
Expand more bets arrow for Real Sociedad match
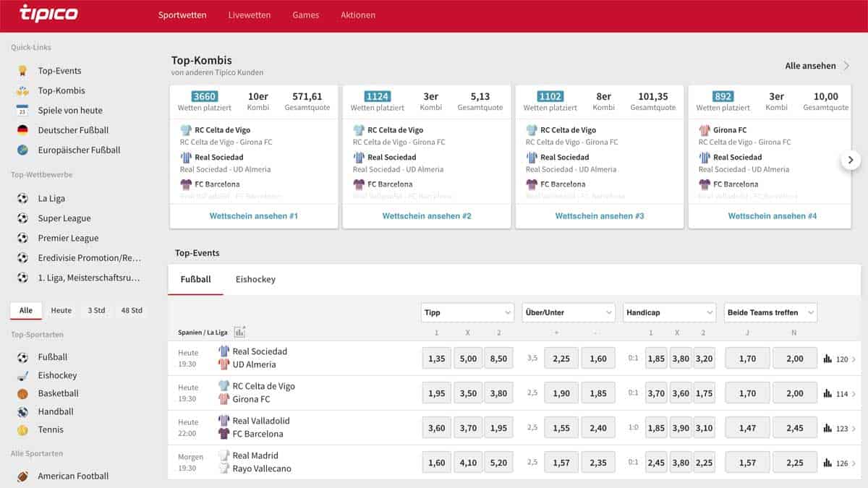(854, 359)
